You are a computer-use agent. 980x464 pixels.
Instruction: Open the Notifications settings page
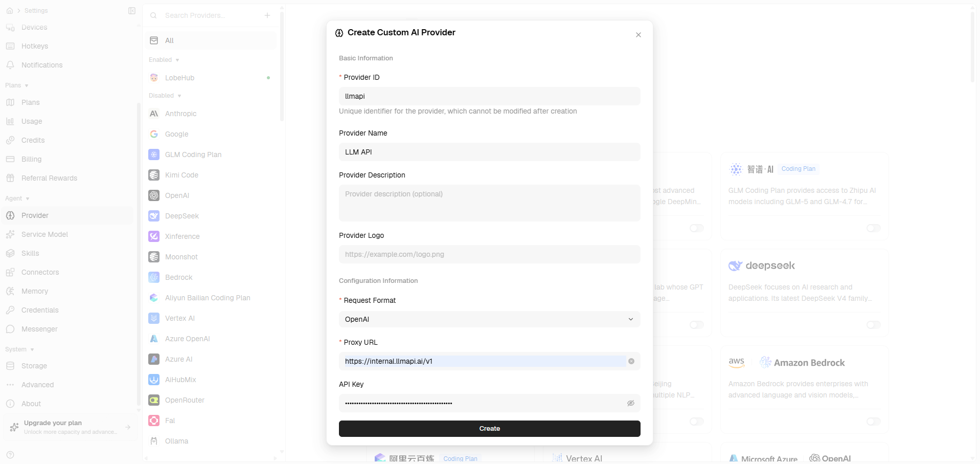tap(68, 65)
